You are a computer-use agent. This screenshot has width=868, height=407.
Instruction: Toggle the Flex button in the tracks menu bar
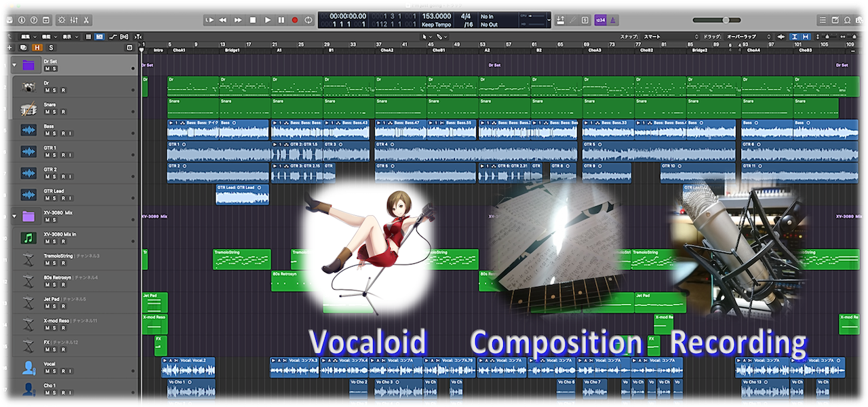coord(125,37)
